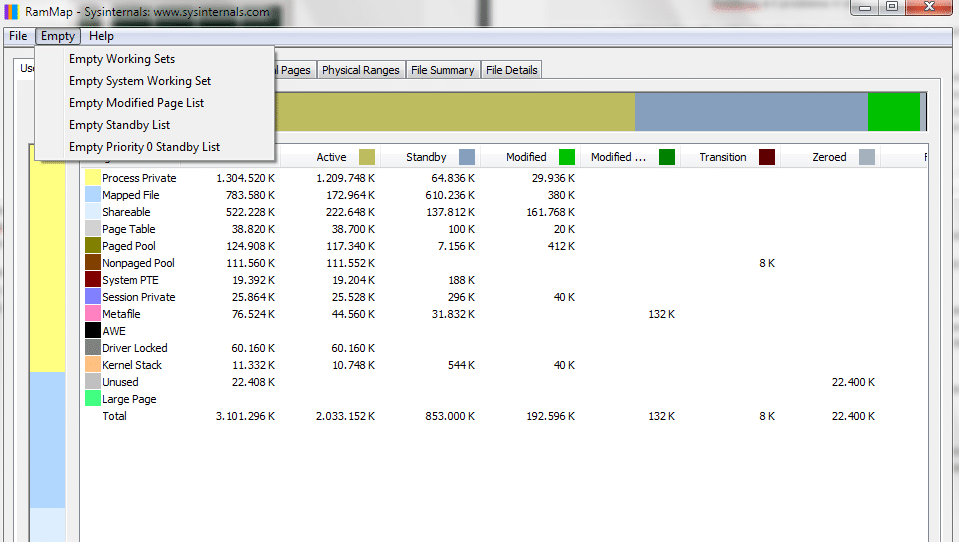Select the Paged Pool row label
The width and height of the screenshot is (959, 542).
click(x=128, y=246)
